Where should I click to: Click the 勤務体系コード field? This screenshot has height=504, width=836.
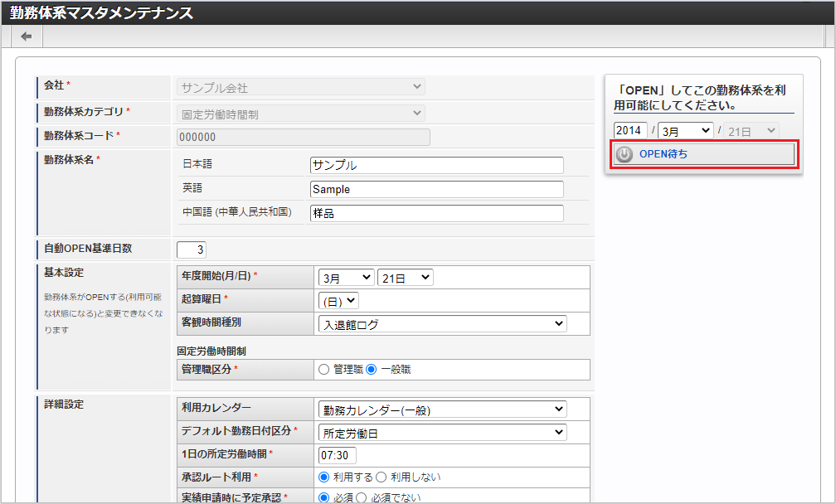pos(304,137)
